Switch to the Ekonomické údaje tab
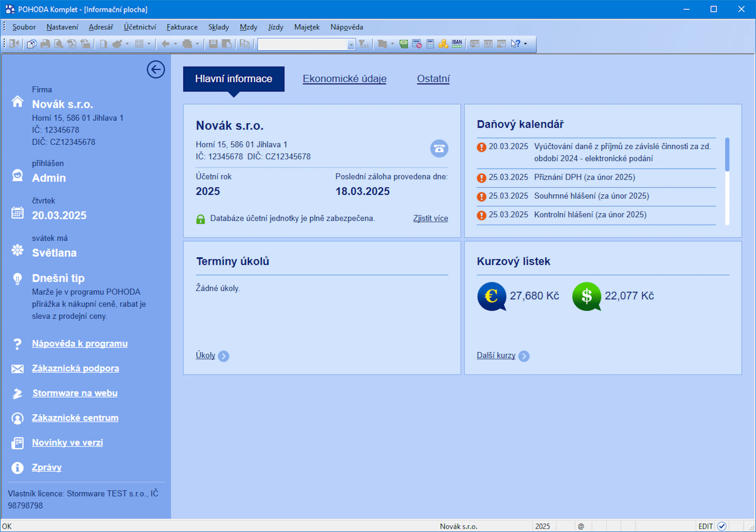This screenshot has width=756, height=532. click(x=344, y=79)
